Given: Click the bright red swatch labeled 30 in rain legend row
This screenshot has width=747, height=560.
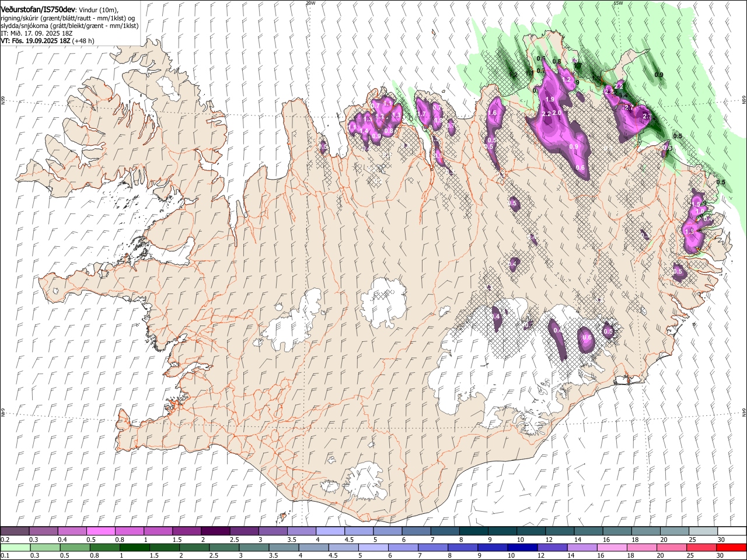Looking at the screenshot, I should point(731,547).
